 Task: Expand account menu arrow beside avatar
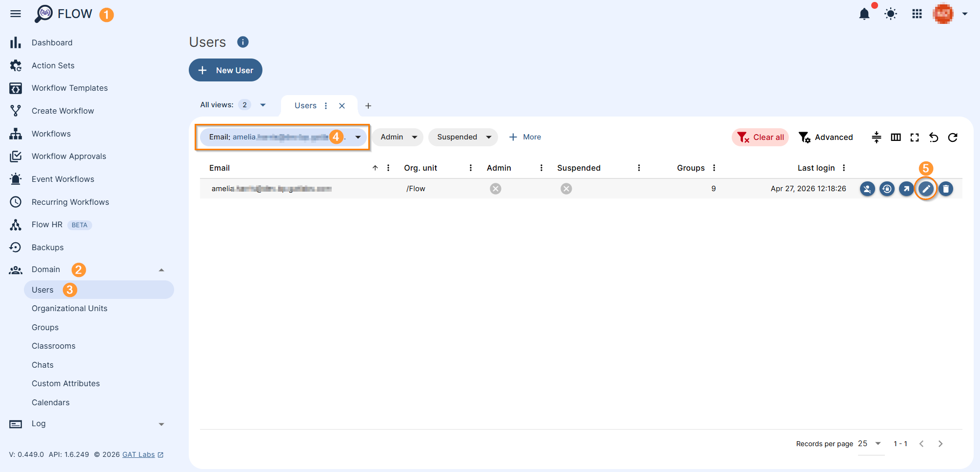coord(964,14)
